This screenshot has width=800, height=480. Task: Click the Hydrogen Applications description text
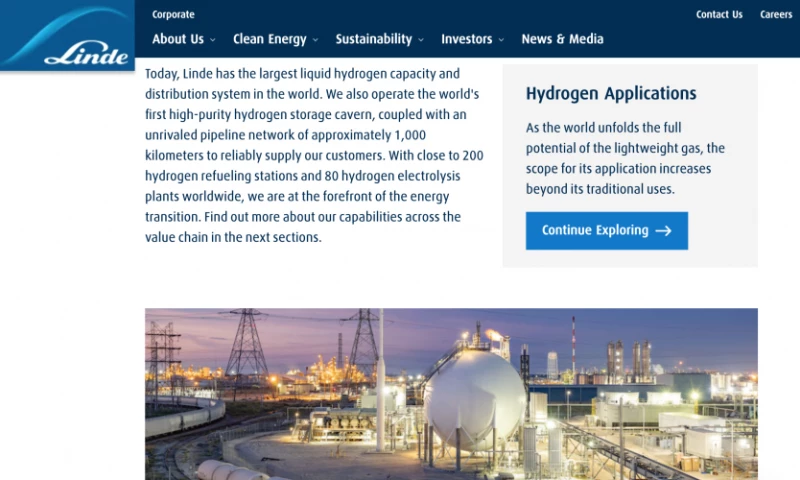pyautogui.click(x=625, y=158)
